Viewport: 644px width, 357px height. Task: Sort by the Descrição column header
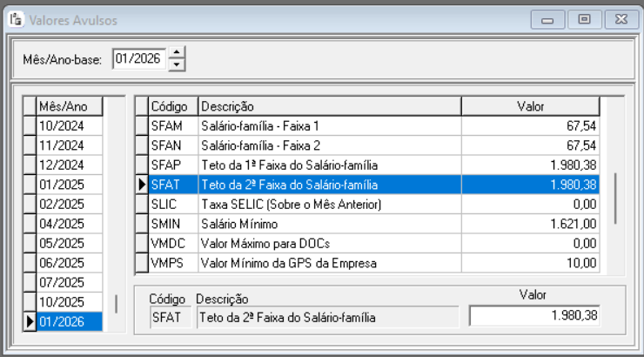click(329, 106)
